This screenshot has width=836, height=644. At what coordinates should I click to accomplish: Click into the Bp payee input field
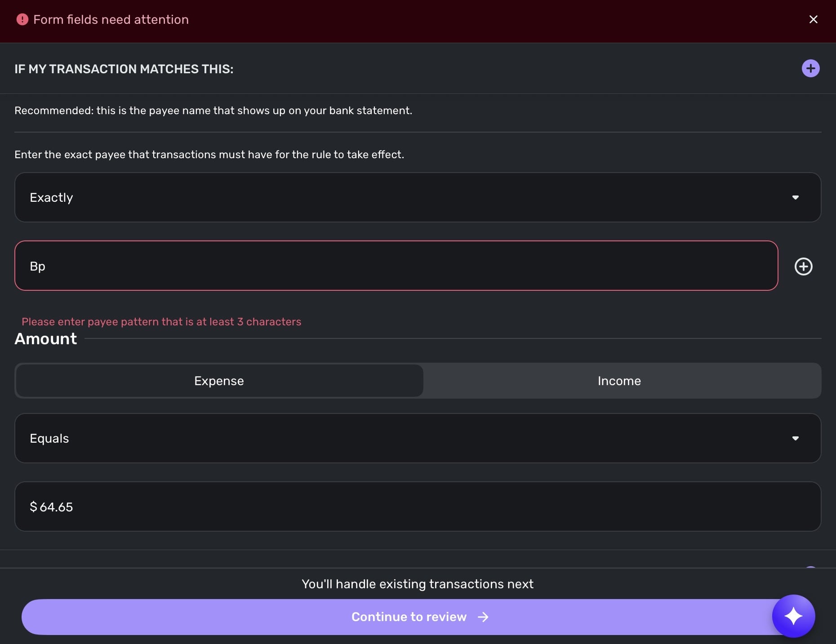click(x=396, y=266)
